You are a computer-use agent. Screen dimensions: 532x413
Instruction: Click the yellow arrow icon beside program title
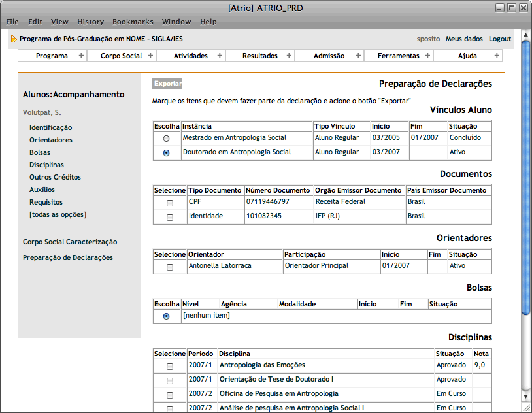pos(14,39)
